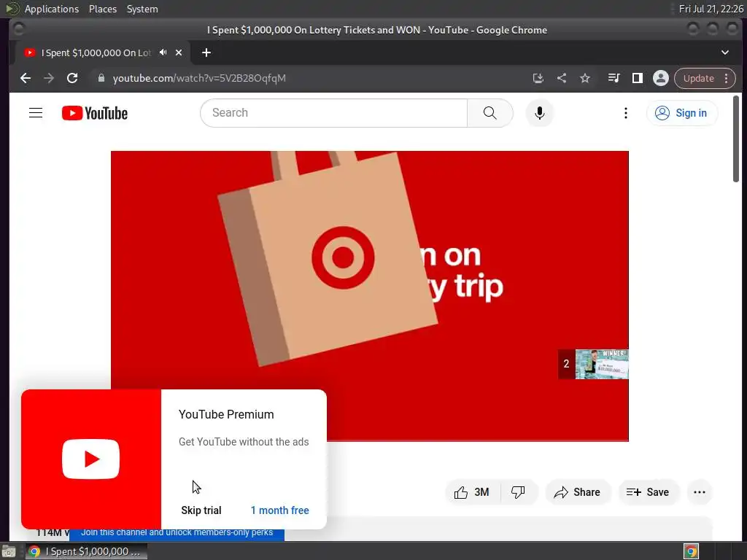747x560 pixels.
Task: Skip the YouTube Premium trial
Action: pyautogui.click(x=201, y=510)
